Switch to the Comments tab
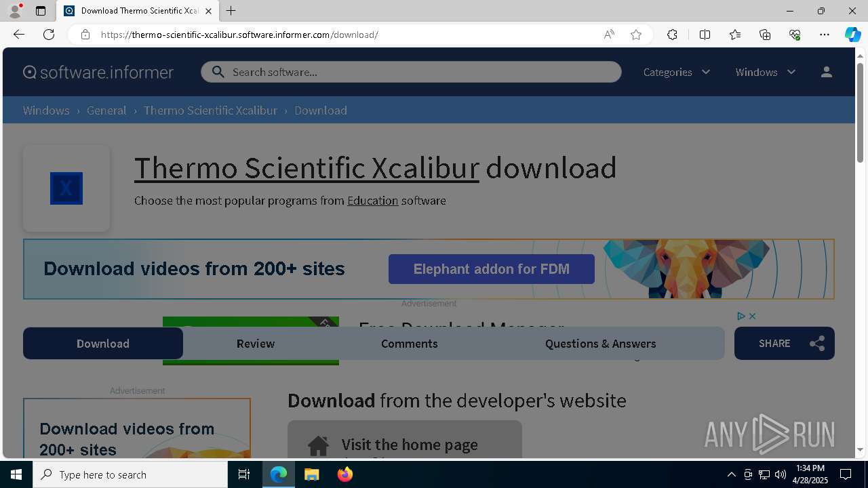 point(410,344)
